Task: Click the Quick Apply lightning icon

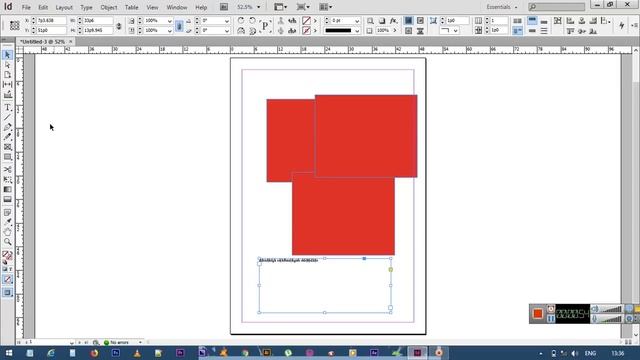Action: click(622, 25)
